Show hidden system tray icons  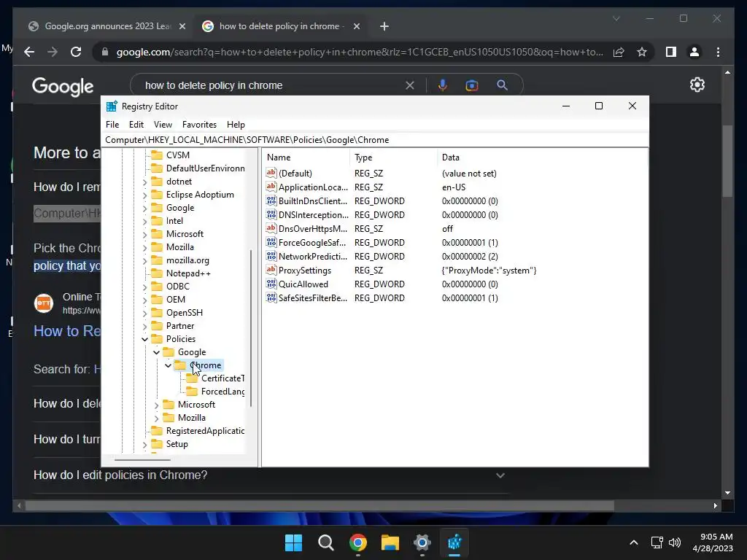pyautogui.click(x=634, y=542)
